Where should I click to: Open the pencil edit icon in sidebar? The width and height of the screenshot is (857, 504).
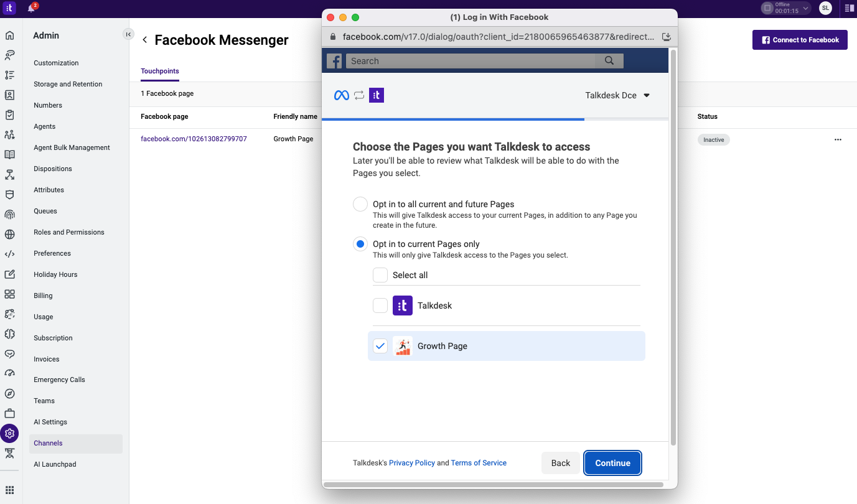tap(9, 274)
